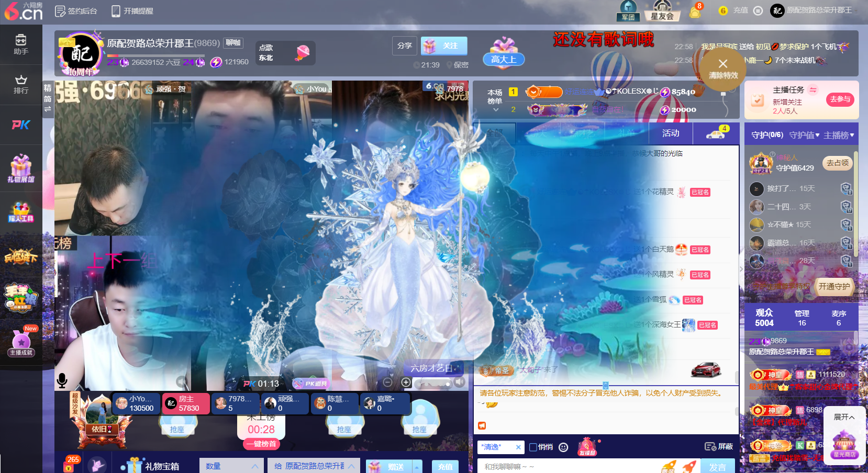Screen dimensions: 868x473
Task: Open the 6.cn site logo
Action: (x=23, y=12)
